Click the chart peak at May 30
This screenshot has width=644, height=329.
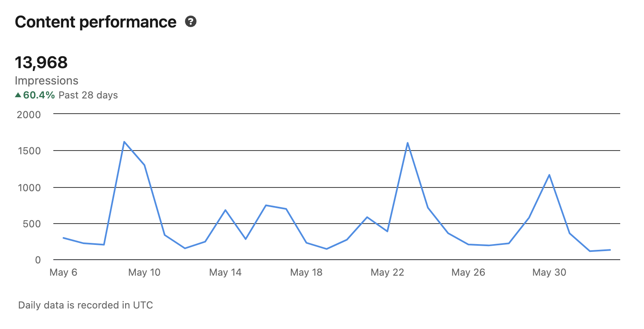(549, 175)
